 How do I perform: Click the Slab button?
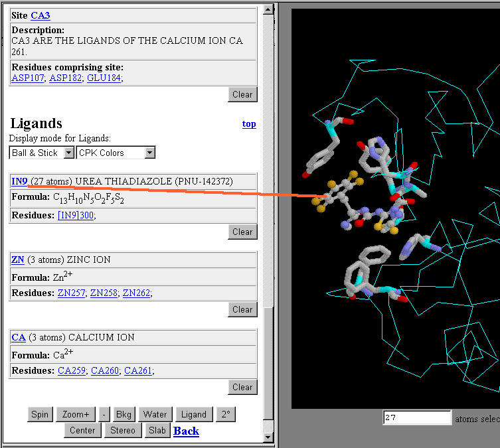tap(157, 431)
